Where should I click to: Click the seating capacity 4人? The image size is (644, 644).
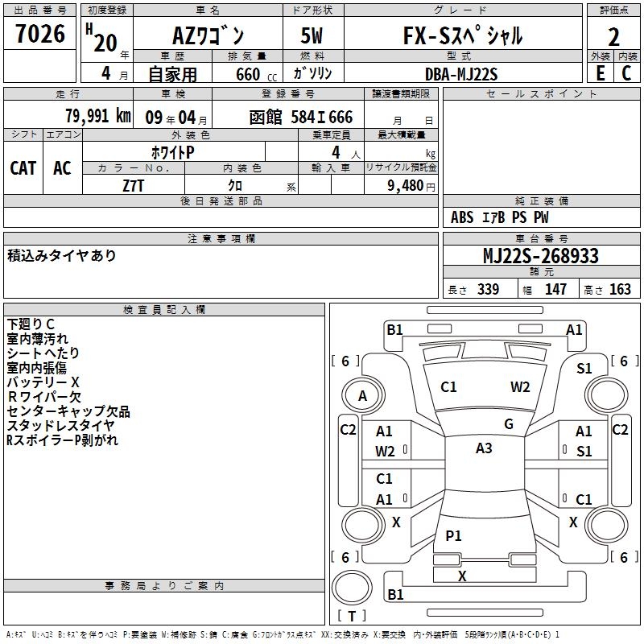tap(346, 153)
